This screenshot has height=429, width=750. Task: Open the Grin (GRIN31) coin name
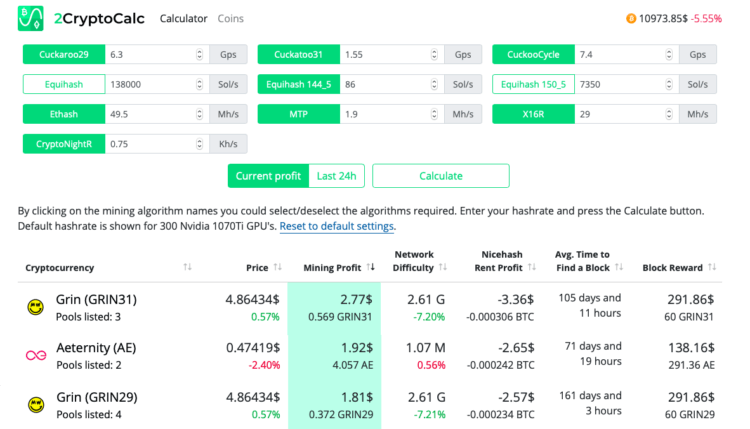96,299
